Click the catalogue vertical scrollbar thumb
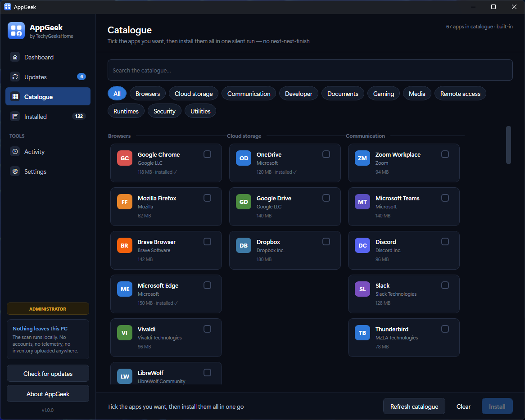The height and width of the screenshot is (420, 525). pyautogui.click(x=508, y=145)
